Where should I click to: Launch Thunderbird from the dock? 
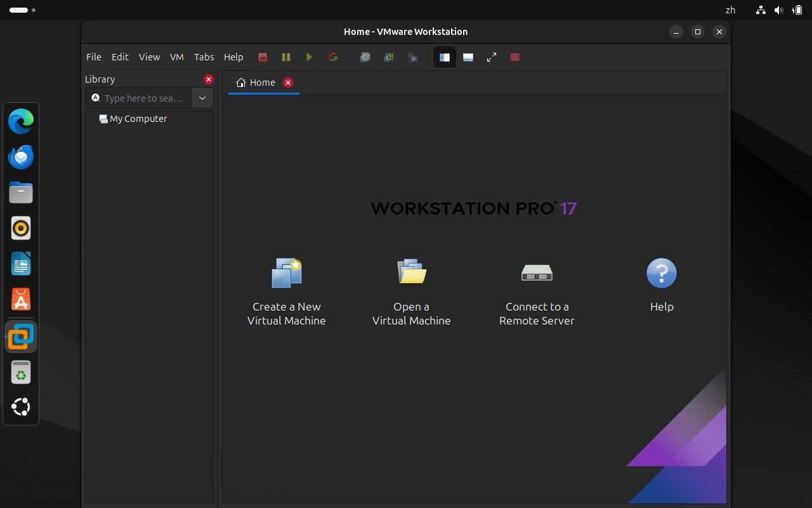coord(21,157)
